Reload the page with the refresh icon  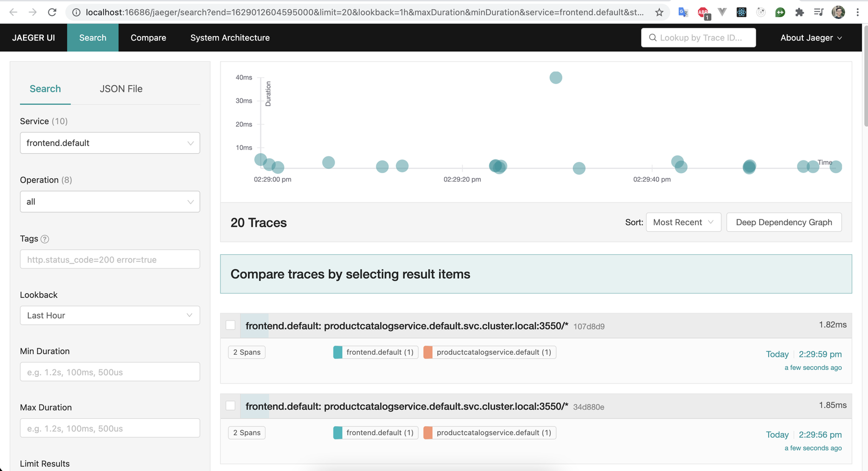[52, 12]
